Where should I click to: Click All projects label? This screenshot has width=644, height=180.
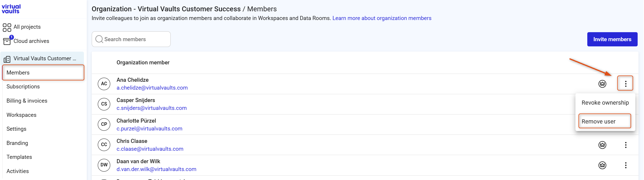point(27,27)
